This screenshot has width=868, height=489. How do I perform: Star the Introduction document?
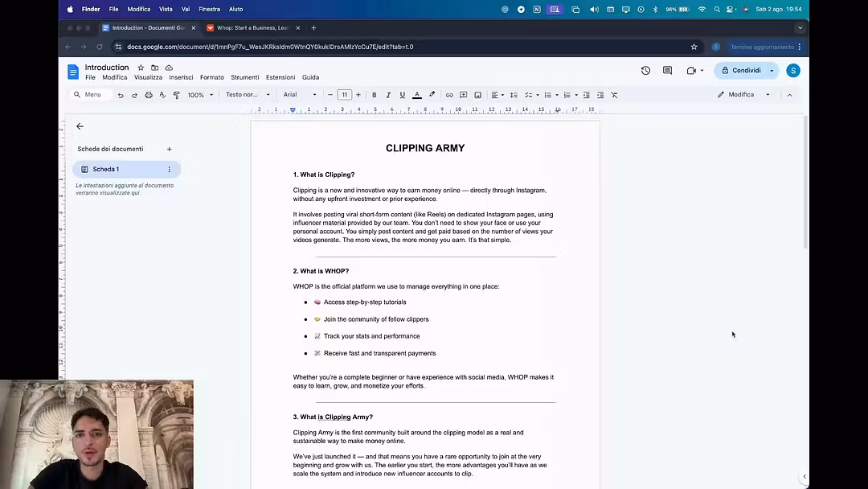pos(141,68)
